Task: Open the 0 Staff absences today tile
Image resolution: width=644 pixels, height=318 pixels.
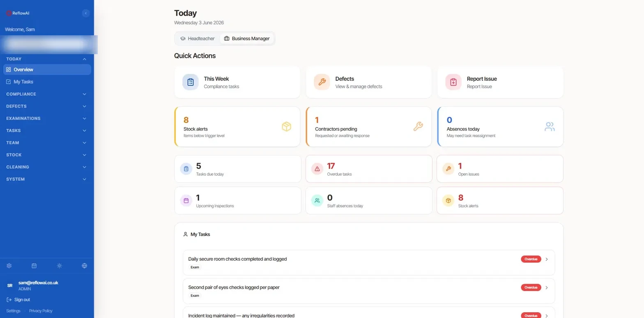Action: pos(369,201)
